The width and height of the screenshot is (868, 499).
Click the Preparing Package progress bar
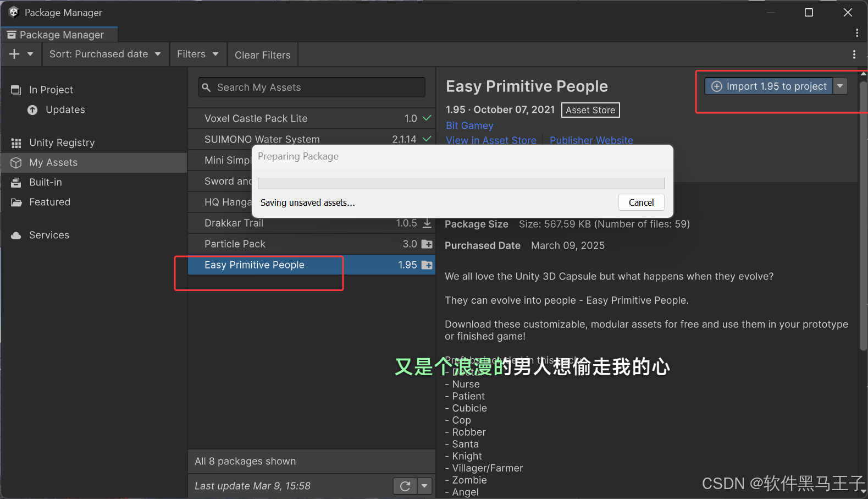(461, 183)
